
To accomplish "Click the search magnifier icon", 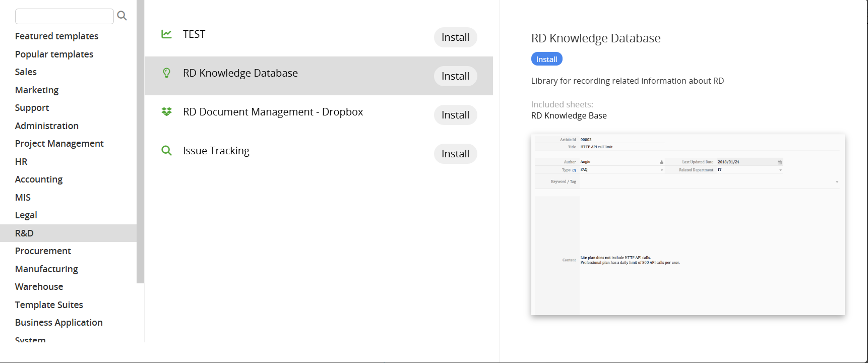I will [122, 16].
